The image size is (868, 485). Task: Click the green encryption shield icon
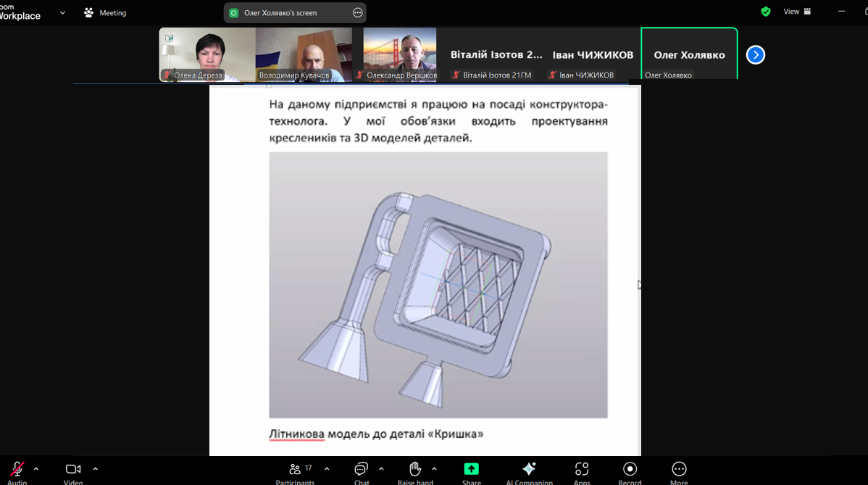pyautogui.click(x=766, y=12)
